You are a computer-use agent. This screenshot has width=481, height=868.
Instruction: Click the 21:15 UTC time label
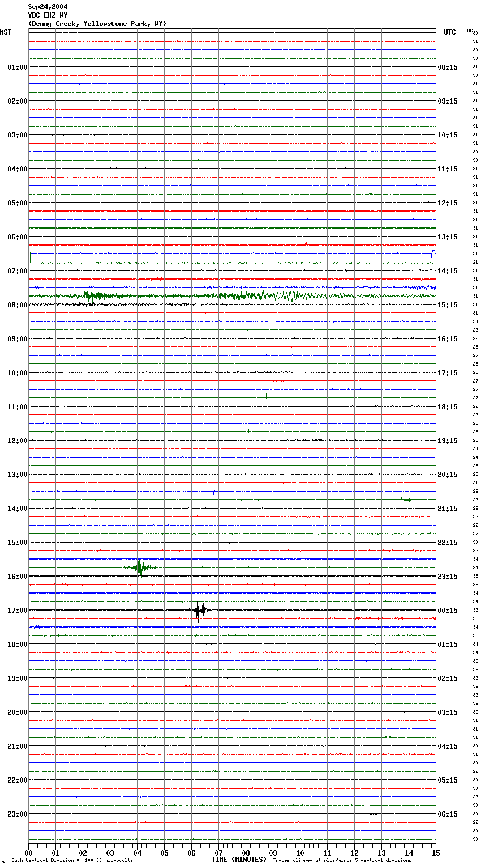coord(448,509)
